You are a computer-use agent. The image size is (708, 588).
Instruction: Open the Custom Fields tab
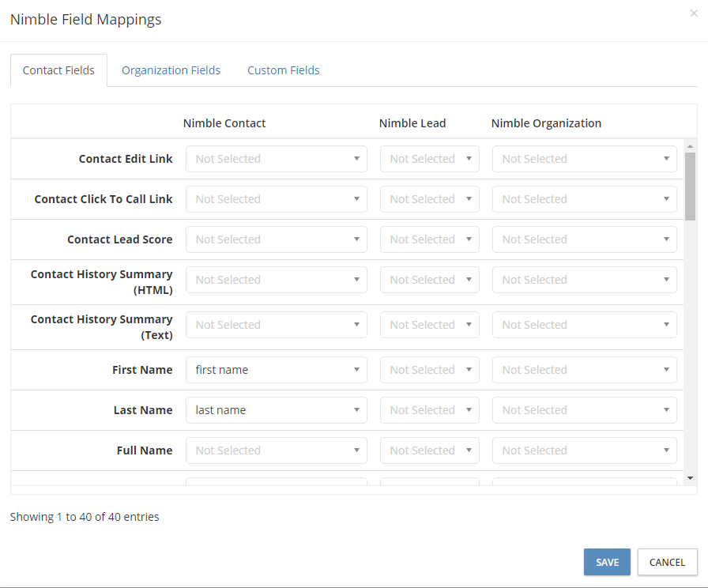click(x=284, y=70)
